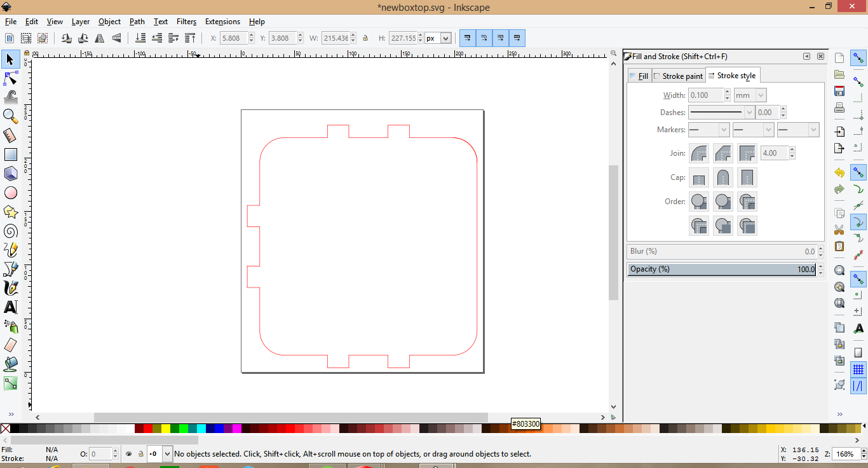
Task: Click the stroke Width input field
Action: [706, 95]
